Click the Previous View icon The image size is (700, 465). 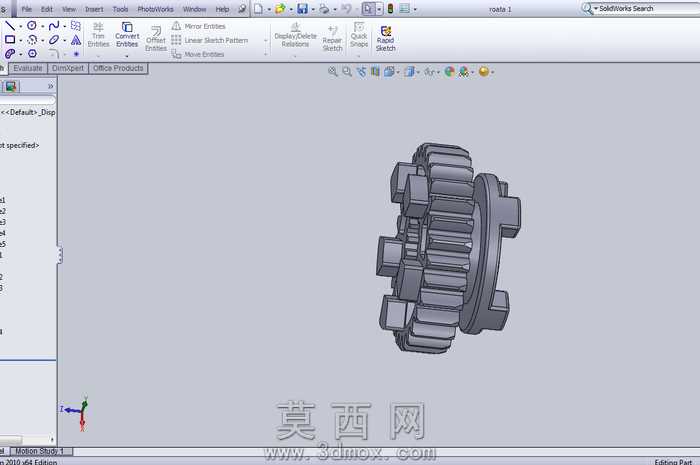361,71
